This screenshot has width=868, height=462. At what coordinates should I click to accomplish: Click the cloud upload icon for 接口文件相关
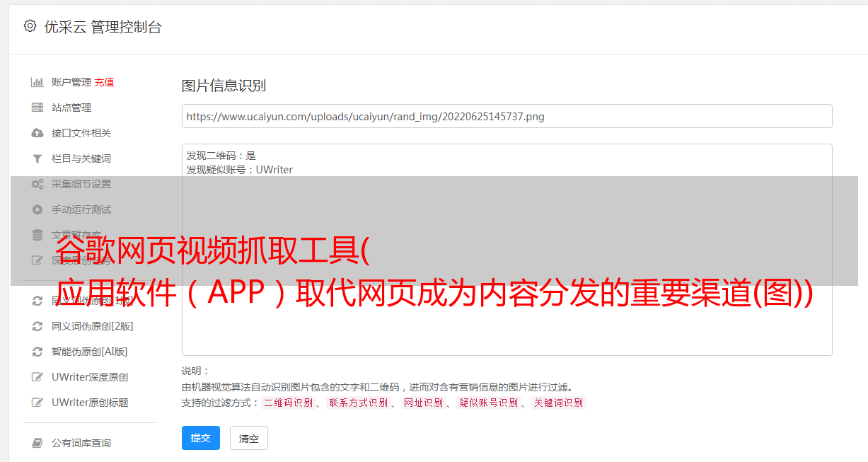pyautogui.click(x=37, y=133)
